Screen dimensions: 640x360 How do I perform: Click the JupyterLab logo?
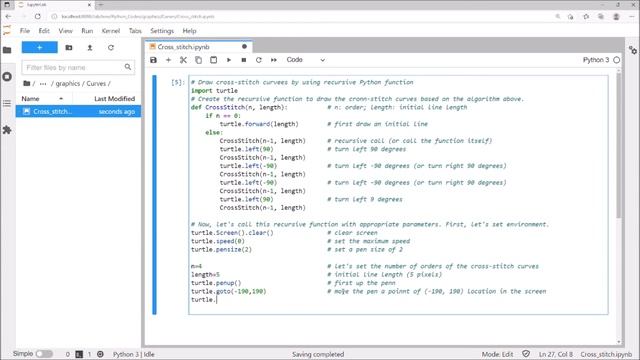[x=7, y=30]
